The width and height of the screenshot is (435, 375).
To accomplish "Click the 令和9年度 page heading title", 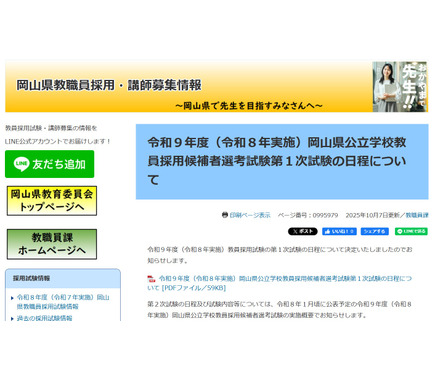I will [x=277, y=161].
